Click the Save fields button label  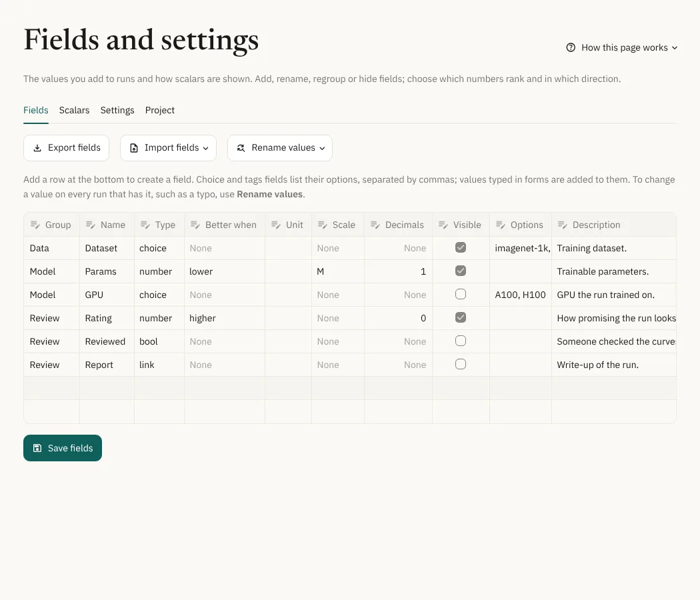[70, 448]
